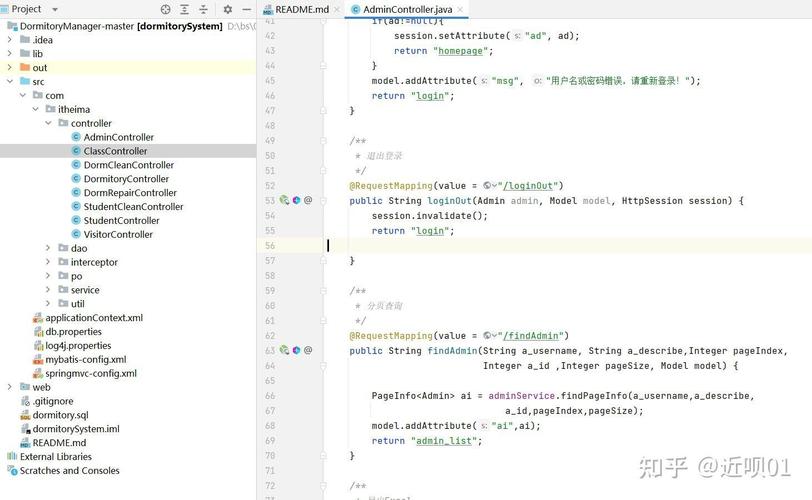Open Project panel settings gear

tap(227, 9)
